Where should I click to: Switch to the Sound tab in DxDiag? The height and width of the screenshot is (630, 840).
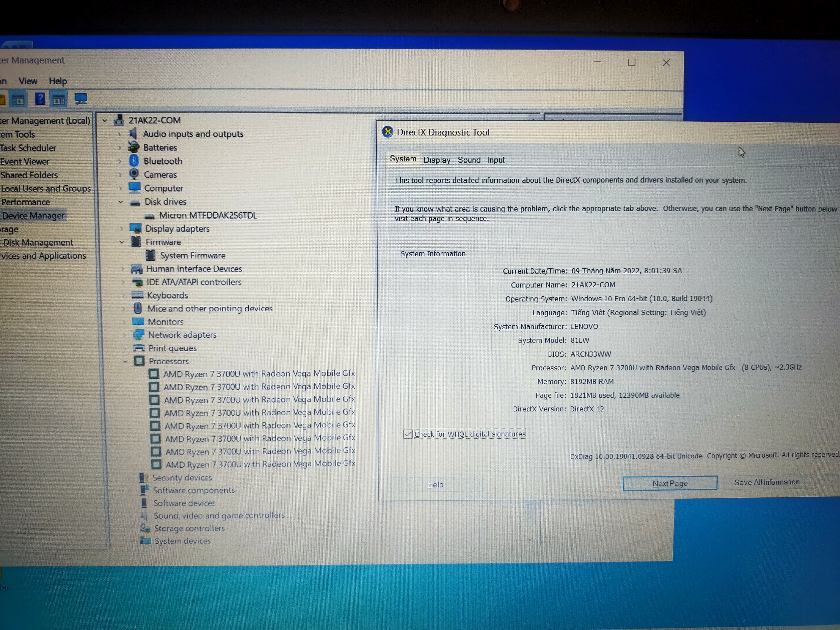tap(469, 160)
